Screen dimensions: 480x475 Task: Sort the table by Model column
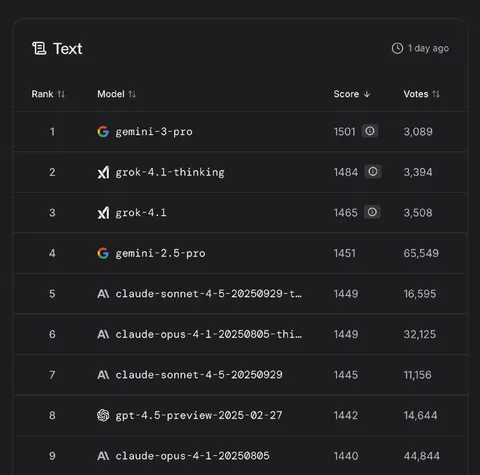pos(116,94)
